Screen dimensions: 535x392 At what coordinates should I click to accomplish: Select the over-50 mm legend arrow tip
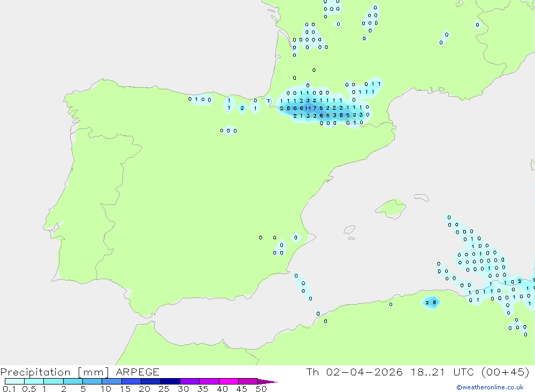(267, 382)
